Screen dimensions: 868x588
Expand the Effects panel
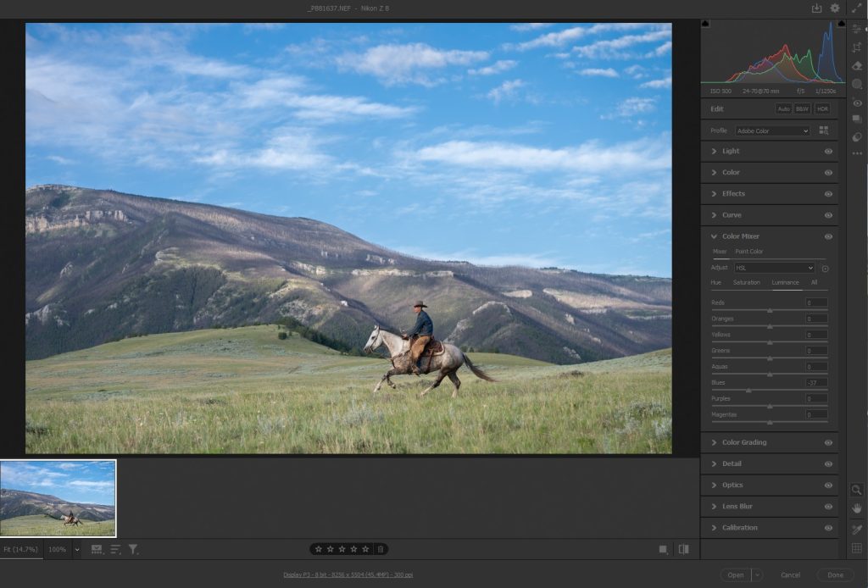coord(714,194)
